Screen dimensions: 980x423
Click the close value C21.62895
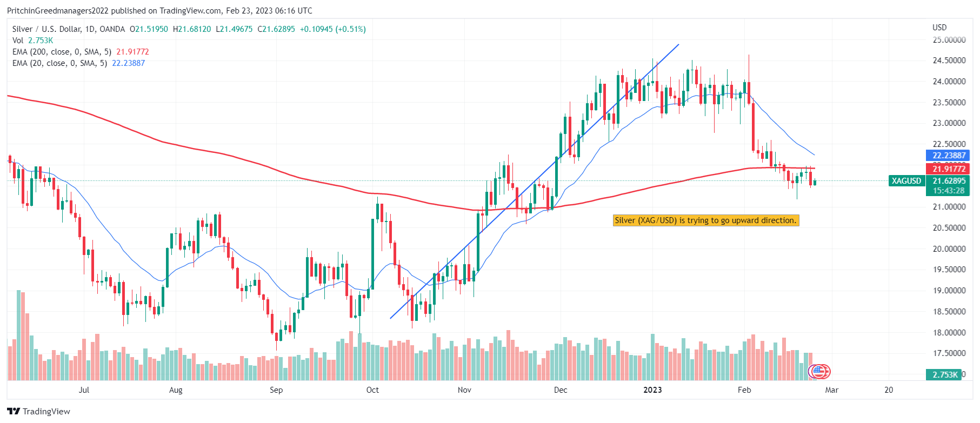(x=276, y=29)
